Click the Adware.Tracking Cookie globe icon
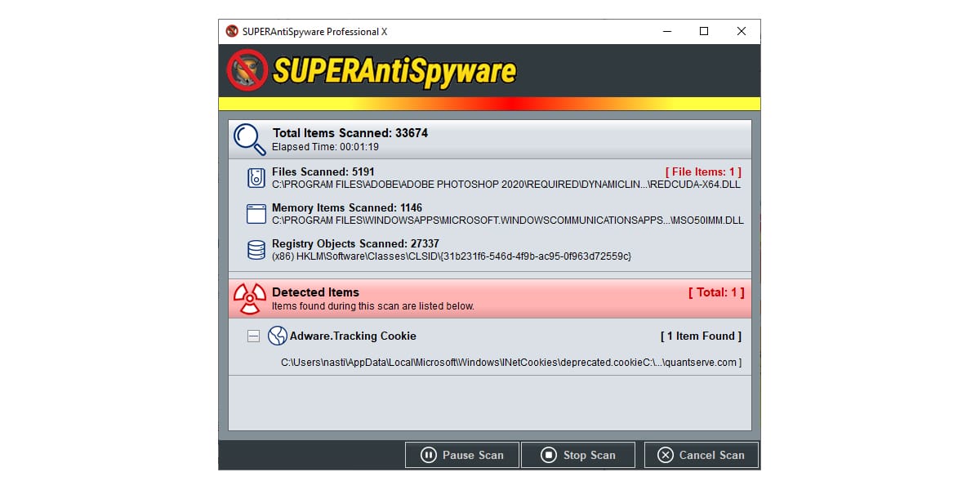Image resolution: width=980 pixels, height=490 pixels. [278, 336]
